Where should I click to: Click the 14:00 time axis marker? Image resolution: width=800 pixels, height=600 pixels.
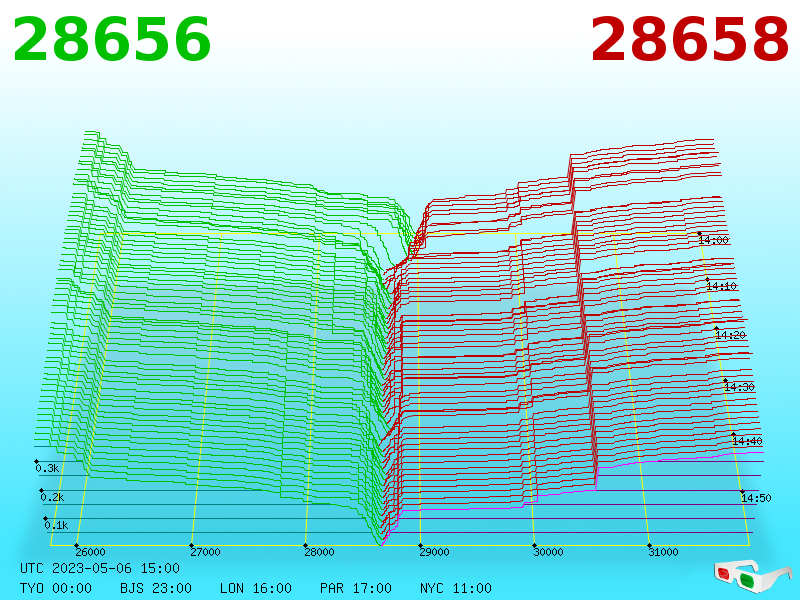pyautogui.click(x=713, y=240)
